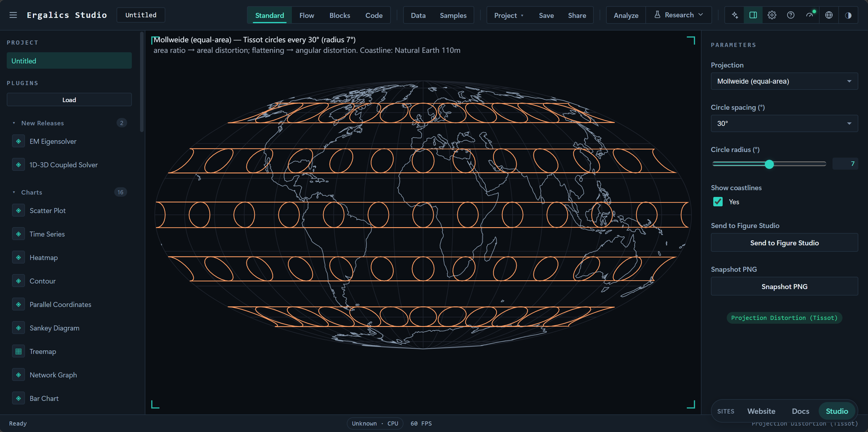
Task: Open settings gear icon
Action: [x=772, y=15]
